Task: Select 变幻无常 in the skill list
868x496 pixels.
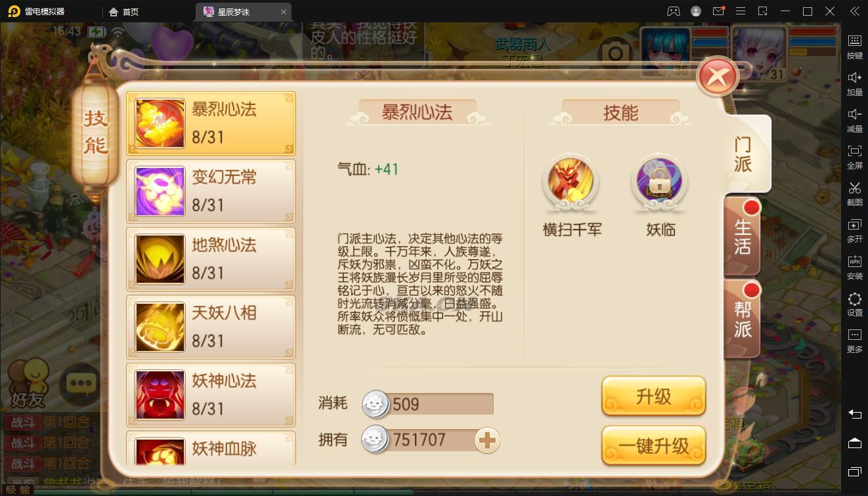Action: 211,191
